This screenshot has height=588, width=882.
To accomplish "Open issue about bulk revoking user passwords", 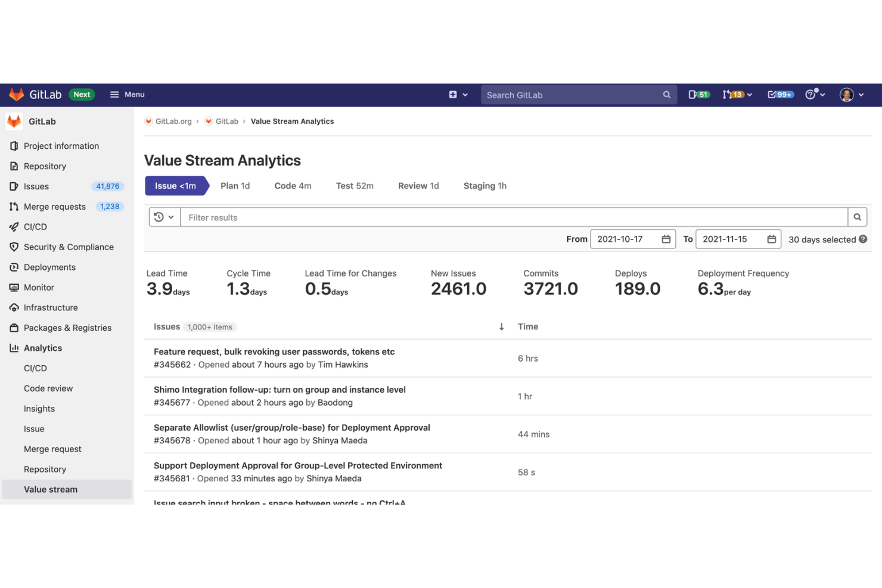I will tap(274, 351).
